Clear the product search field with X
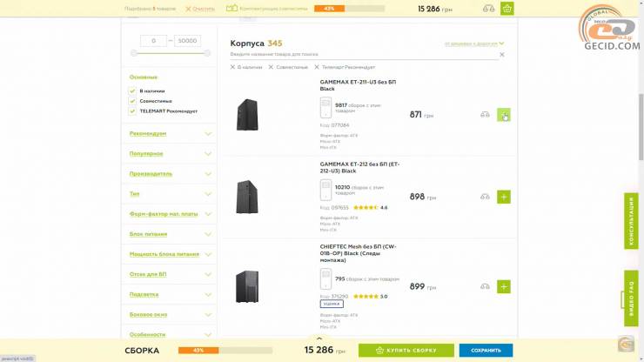Screen dimensions: 644x362 coord(501,54)
